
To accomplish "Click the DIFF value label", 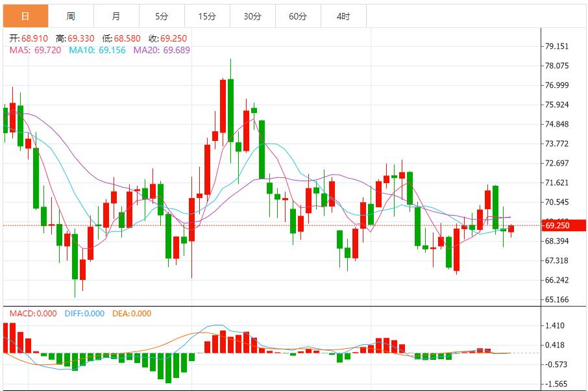I will point(84,314).
